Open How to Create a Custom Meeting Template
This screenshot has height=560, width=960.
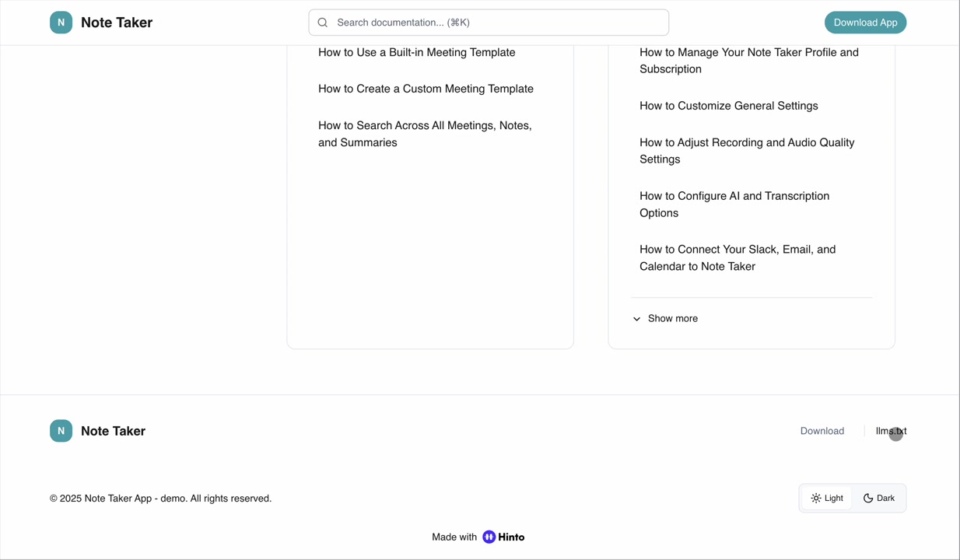426,89
